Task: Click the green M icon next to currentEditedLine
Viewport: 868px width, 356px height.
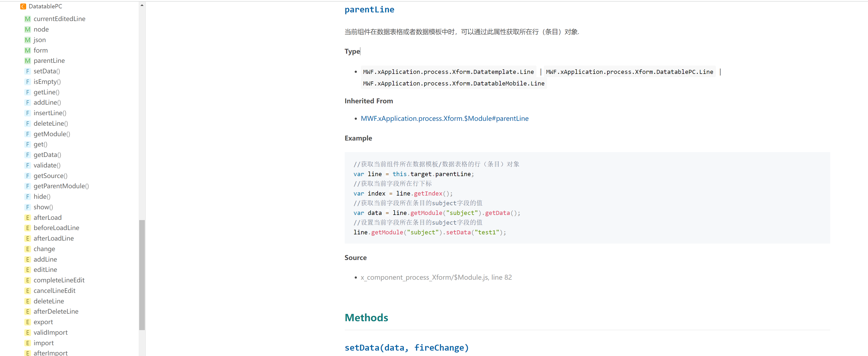Action: [x=28, y=19]
